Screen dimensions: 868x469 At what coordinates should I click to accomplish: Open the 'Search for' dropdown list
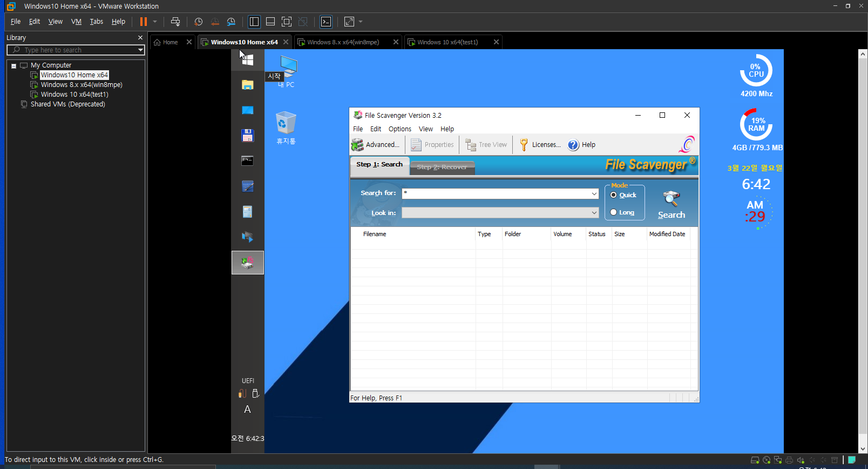point(594,193)
